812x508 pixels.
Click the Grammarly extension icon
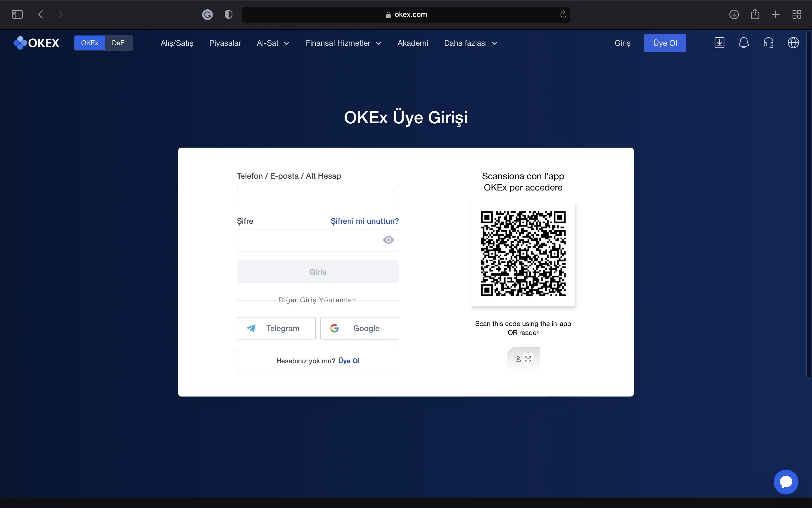[207, 14]
